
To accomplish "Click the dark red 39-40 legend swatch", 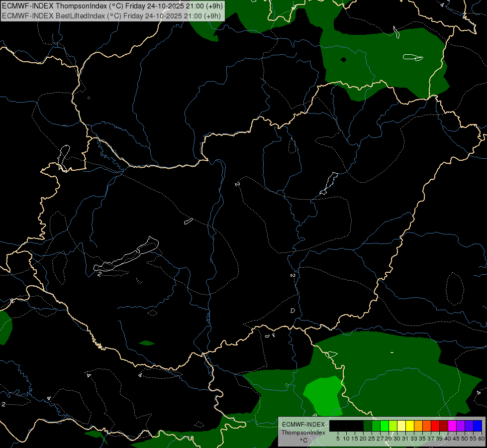I will [x=444, y=426].
